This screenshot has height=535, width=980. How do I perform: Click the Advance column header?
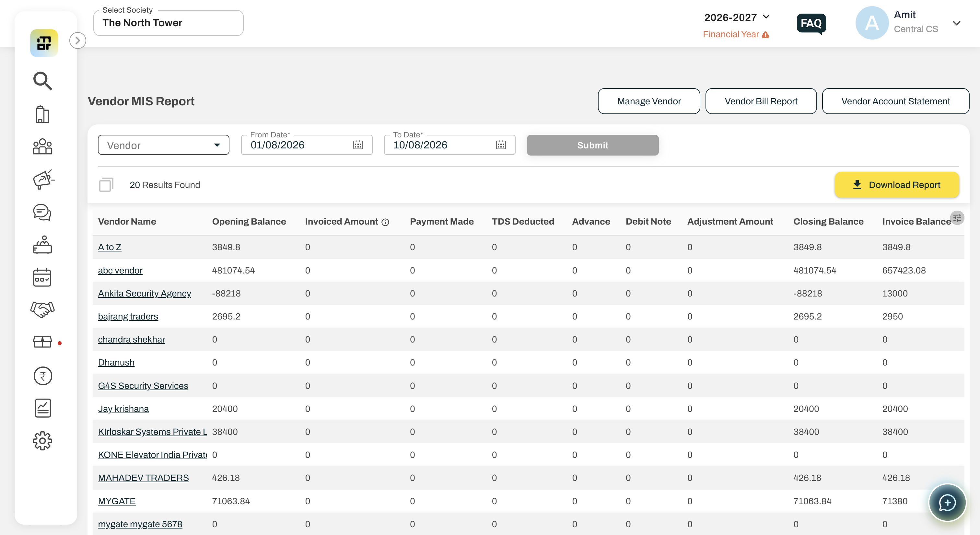click(x=591, y=221)
